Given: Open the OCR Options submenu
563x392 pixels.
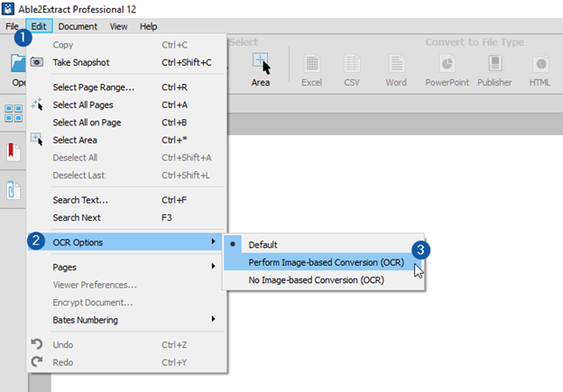Looking at the screenshot, I should click(126, 242).
